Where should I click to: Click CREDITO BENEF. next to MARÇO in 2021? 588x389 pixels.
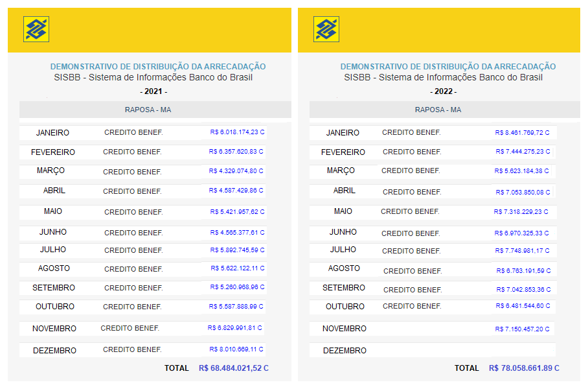click(133, 172)
